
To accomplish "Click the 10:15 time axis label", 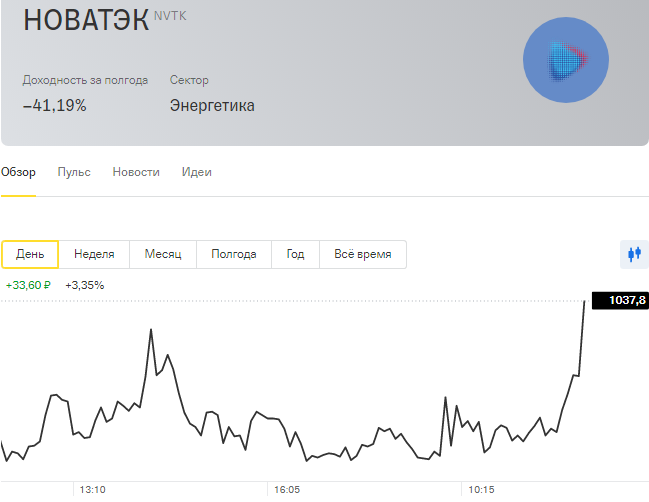I will point(481,490).
